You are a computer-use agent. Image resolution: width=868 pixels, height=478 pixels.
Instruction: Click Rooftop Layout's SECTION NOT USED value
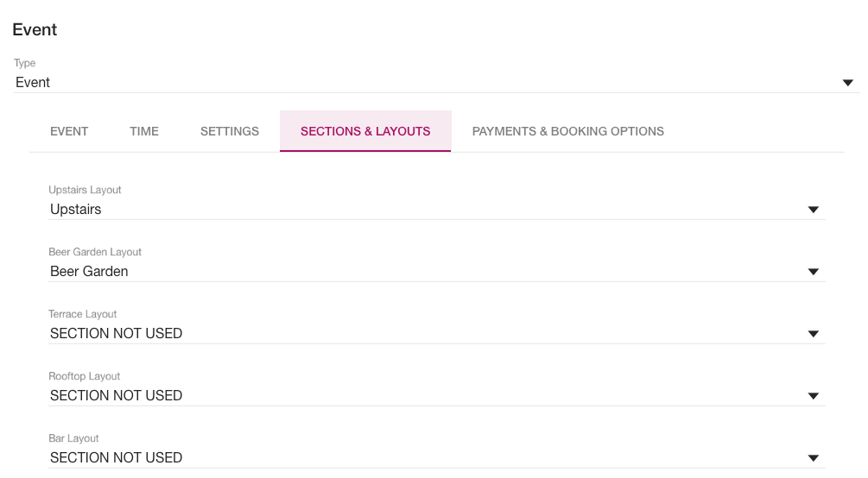(x=117, y=396)
